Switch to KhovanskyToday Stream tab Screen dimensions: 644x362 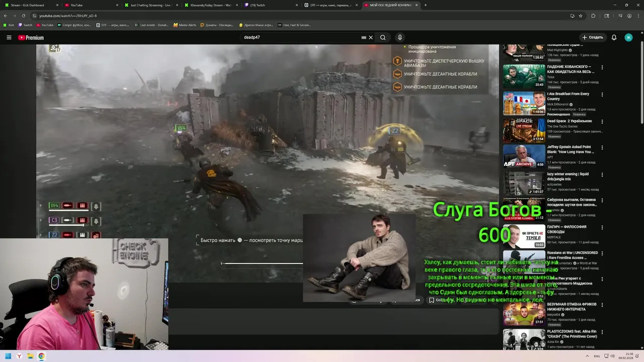pyautogui.click(x=210, y=5)
